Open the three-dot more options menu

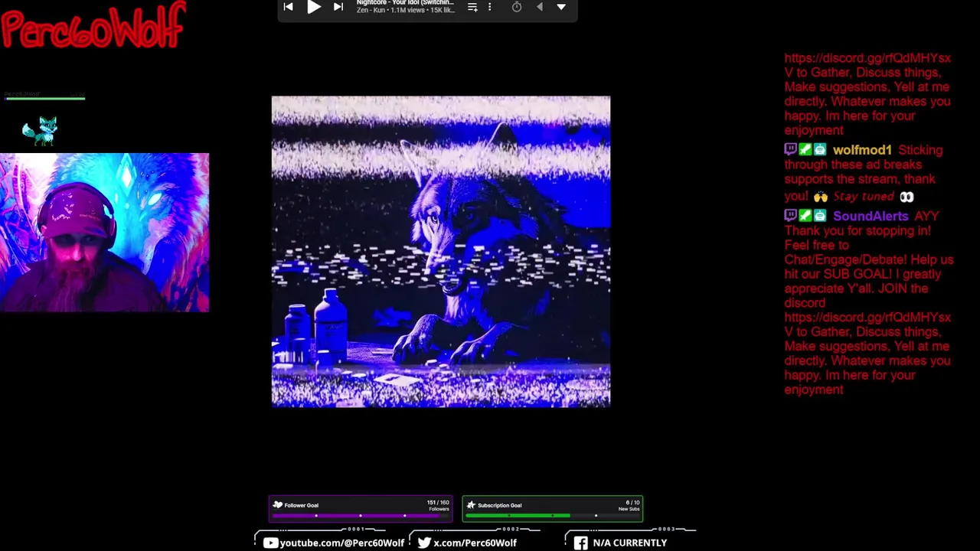pyautogui.click(x=489, y=7)
